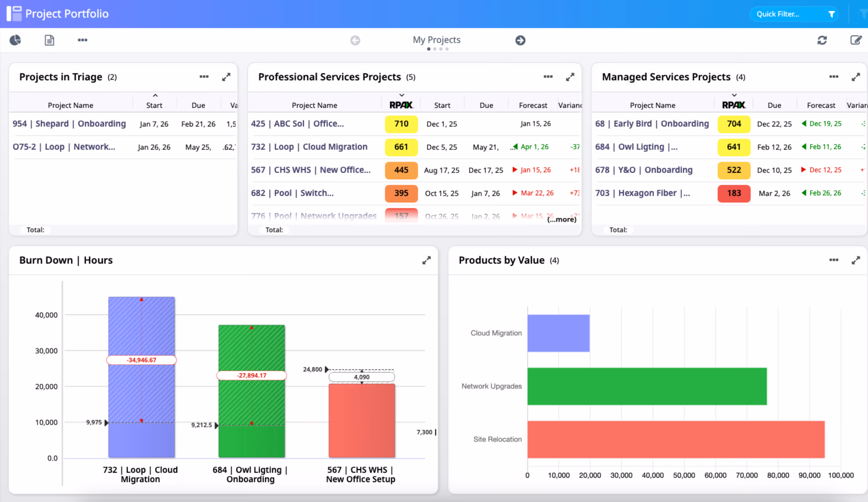Click the red 183 RPAX score badge

[734, 193]
